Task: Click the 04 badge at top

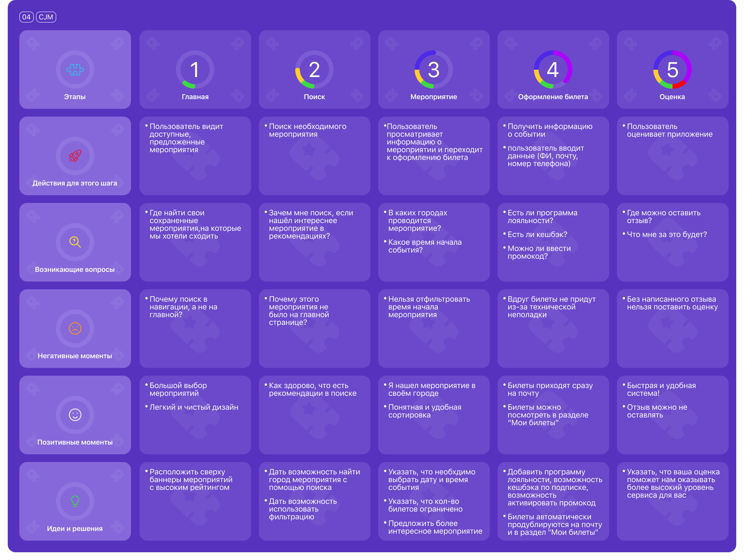Action: click(26, 17)
